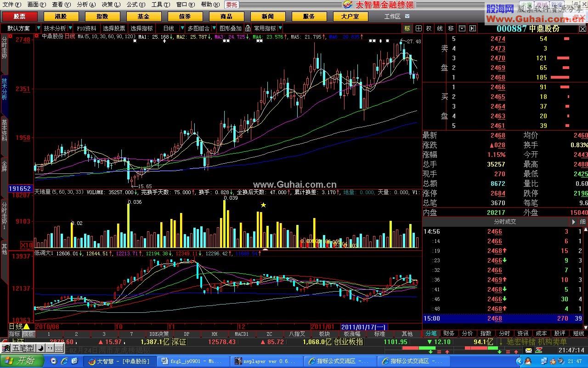Click the skip-to-end arrow icon in toolbar
The width and height of the screenshot is (588, 368).
coord(473,28)
